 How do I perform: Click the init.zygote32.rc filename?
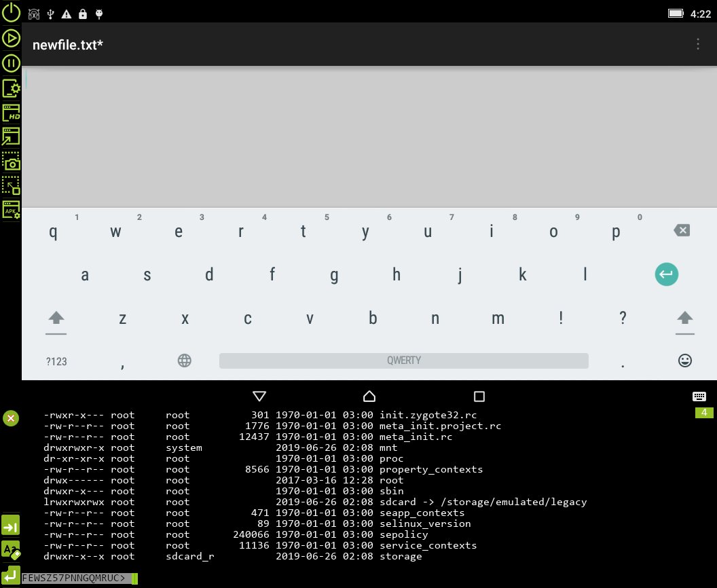click(x=428, y=415)
